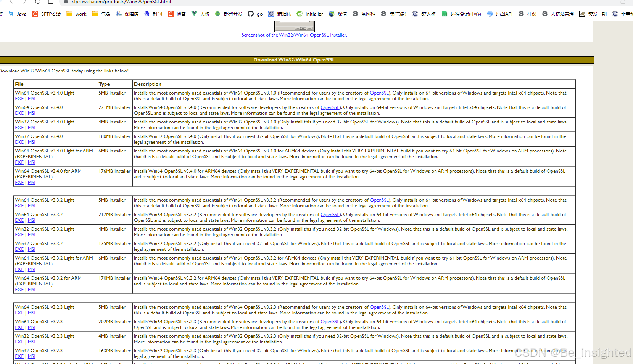Reload the page with refresh button

click(x=38, y=2)
